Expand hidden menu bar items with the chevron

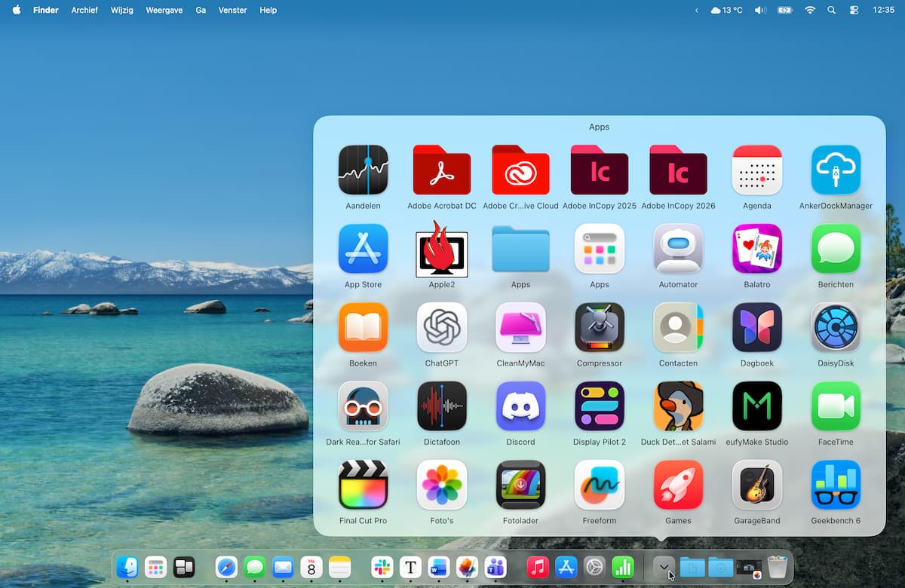(x=696, y=11)
